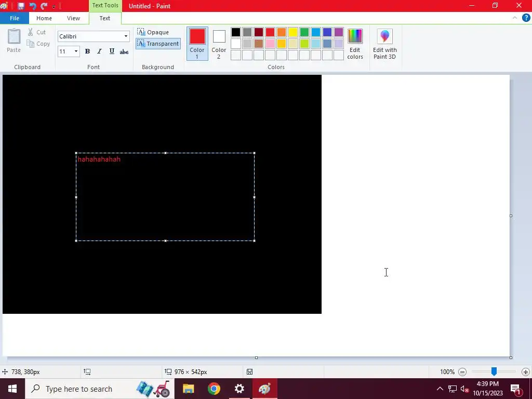Pick the rose pink color swatch

tap(270, 44)
